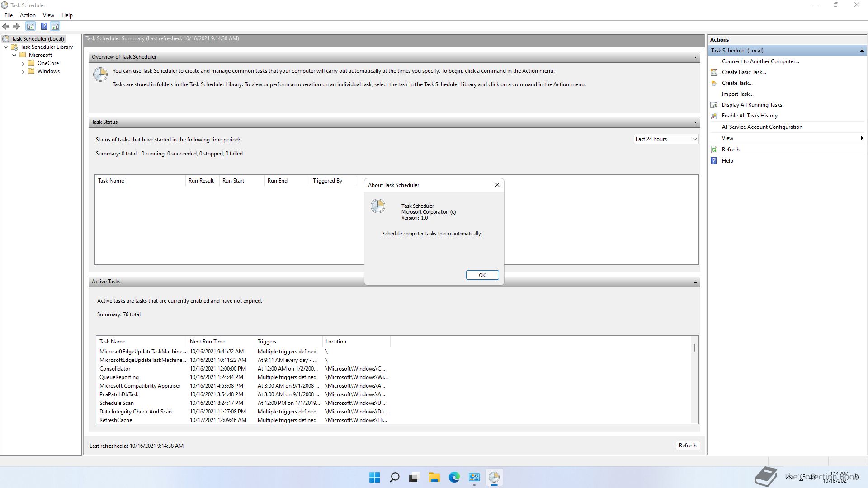
Task: Click the Next Run Time column header
Action: coord(221,342)
